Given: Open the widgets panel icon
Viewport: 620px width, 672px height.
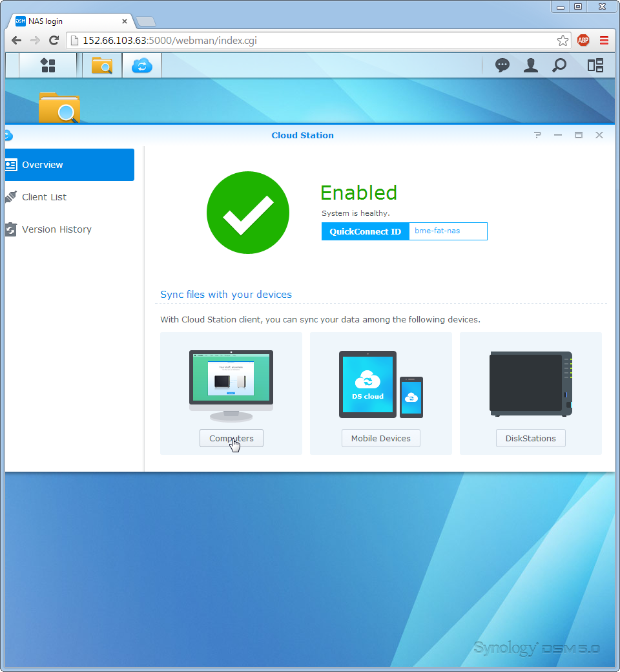Looking at the screenshot, I should point(595,65).
